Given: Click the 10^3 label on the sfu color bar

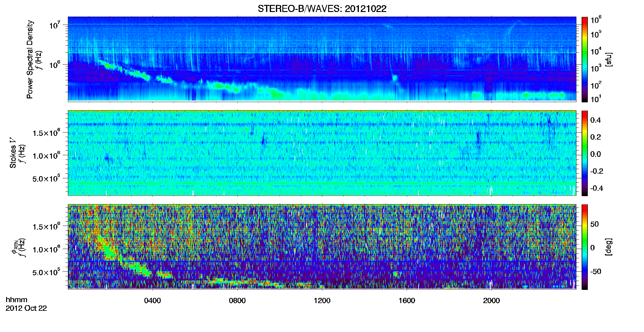Looking at the screenshot, I should (596, 68).
